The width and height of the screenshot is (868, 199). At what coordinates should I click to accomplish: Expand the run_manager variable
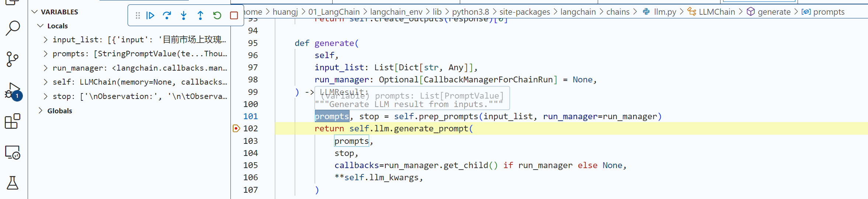coord(46,68)
